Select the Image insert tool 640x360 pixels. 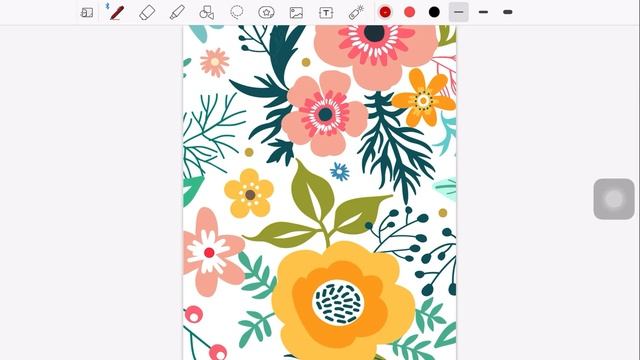(x=296, y=13)
